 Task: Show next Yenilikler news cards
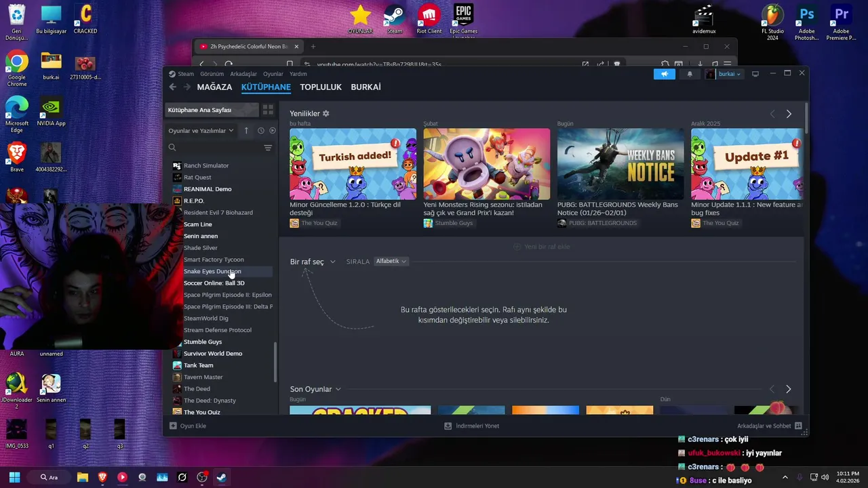click(789, 114)
